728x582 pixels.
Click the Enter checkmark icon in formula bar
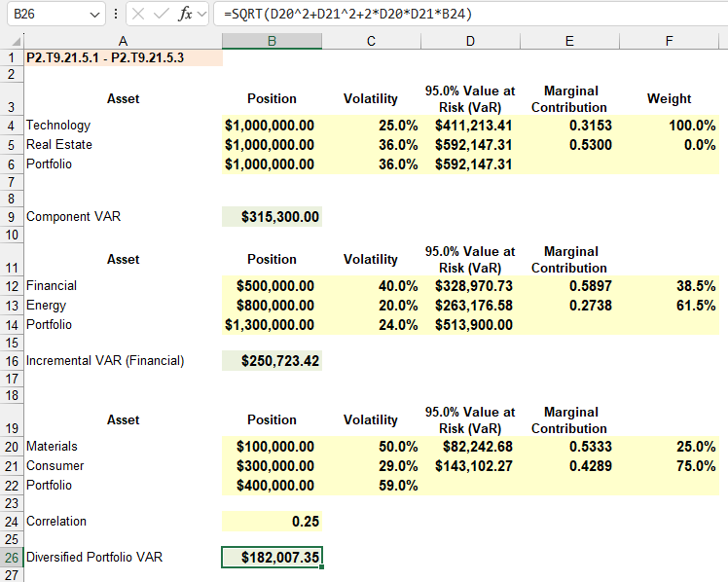pyautogui.click(x=161, y=15)
